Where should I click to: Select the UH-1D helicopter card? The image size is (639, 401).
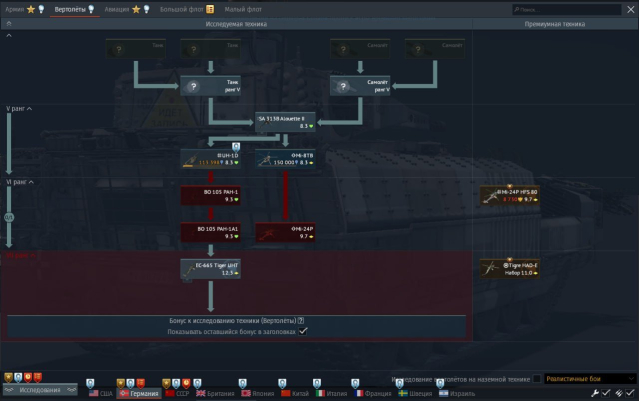click(210, 158)
